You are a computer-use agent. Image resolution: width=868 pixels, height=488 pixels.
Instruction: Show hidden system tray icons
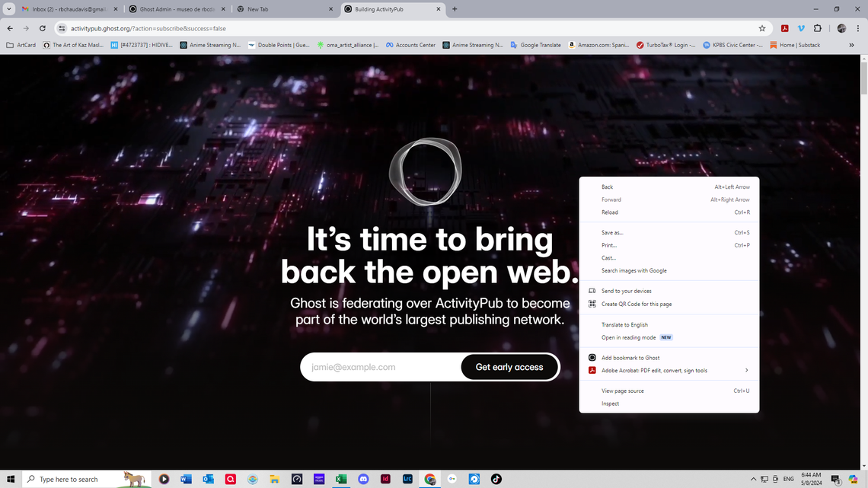(x=753, y=479)
